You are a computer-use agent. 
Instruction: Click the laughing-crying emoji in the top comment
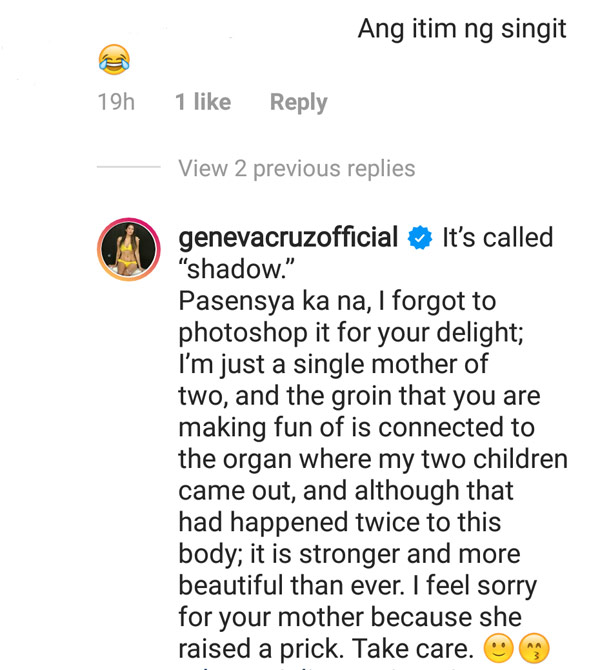coord(114,59)
